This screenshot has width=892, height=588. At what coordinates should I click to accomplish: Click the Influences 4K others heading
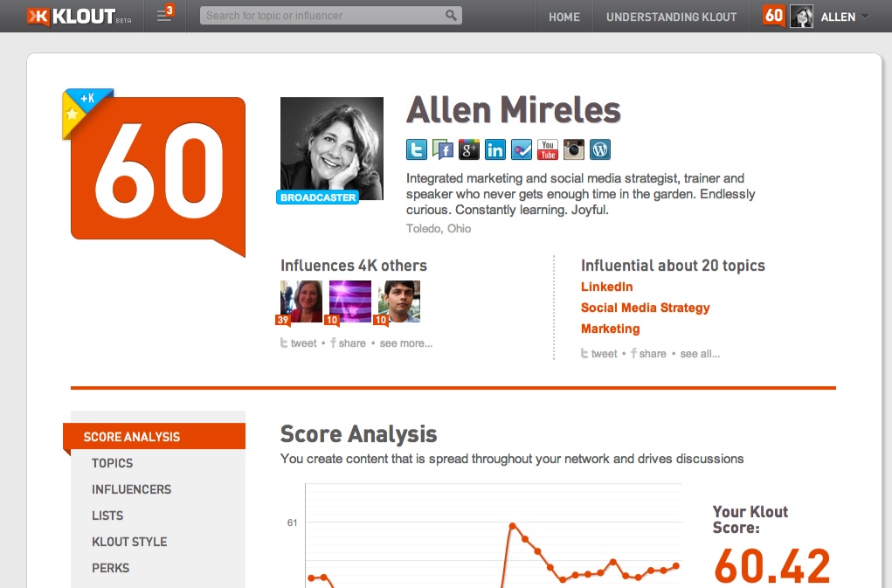(353, 266)
